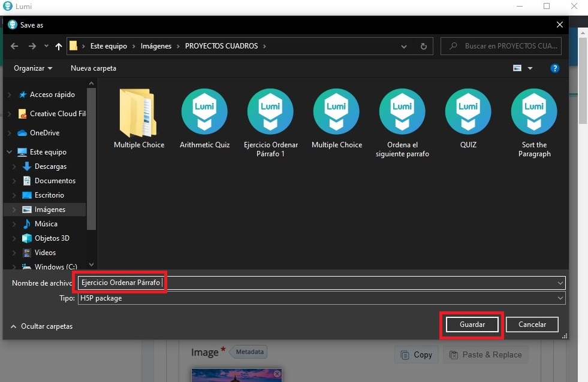Open the Organizar menu
This screenshot has height=382, width=588.
pos(33,68)
